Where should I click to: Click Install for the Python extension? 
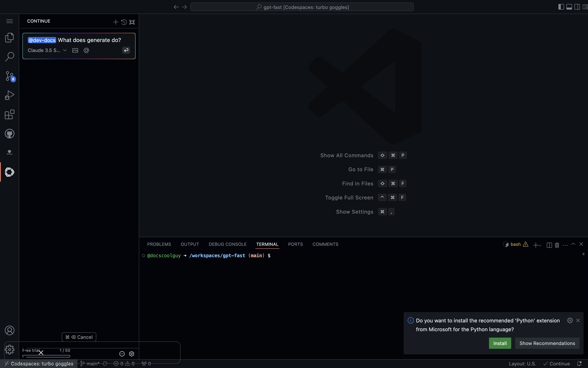click(x=500, y=343)
